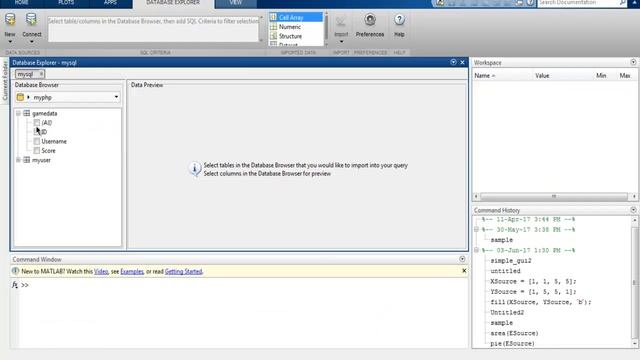Switch to the APPS tab
640x360 pixels.
pos(110,2)
